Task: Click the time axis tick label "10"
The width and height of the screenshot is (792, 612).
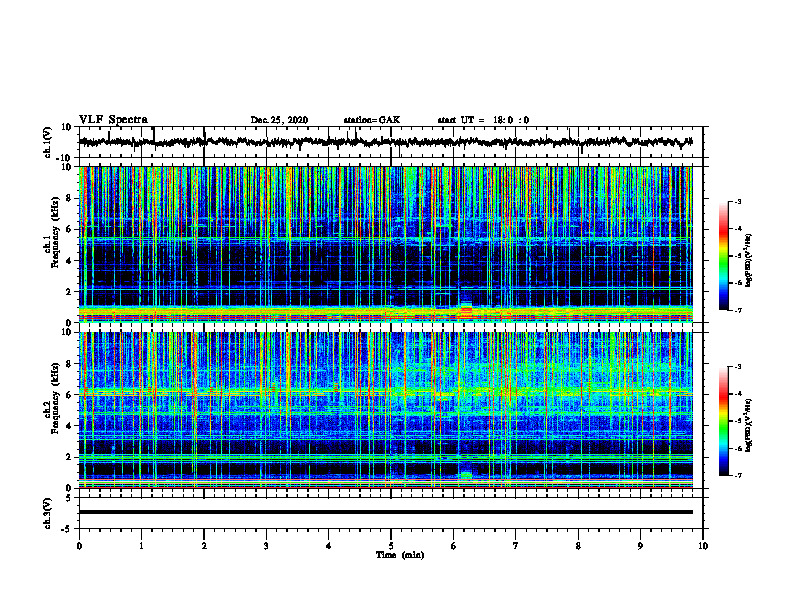Action: pos(703,546)
